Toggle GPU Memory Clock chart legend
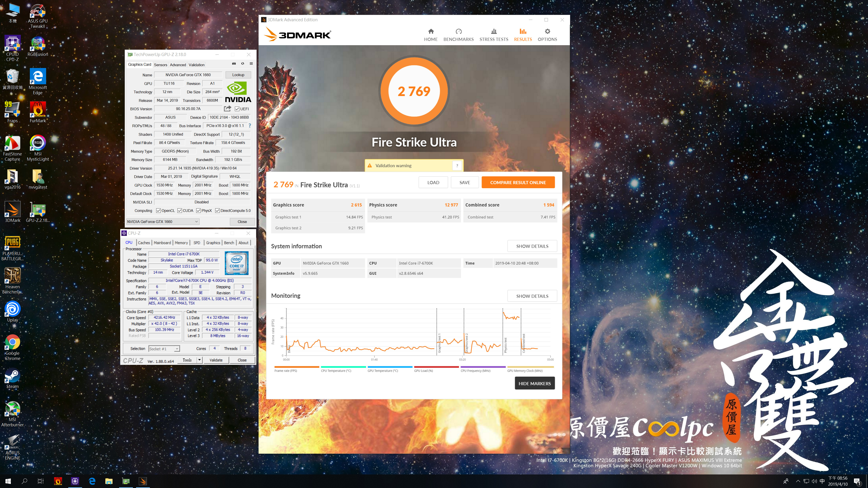This screenshot has height=488, width=868. coord(530,369)
